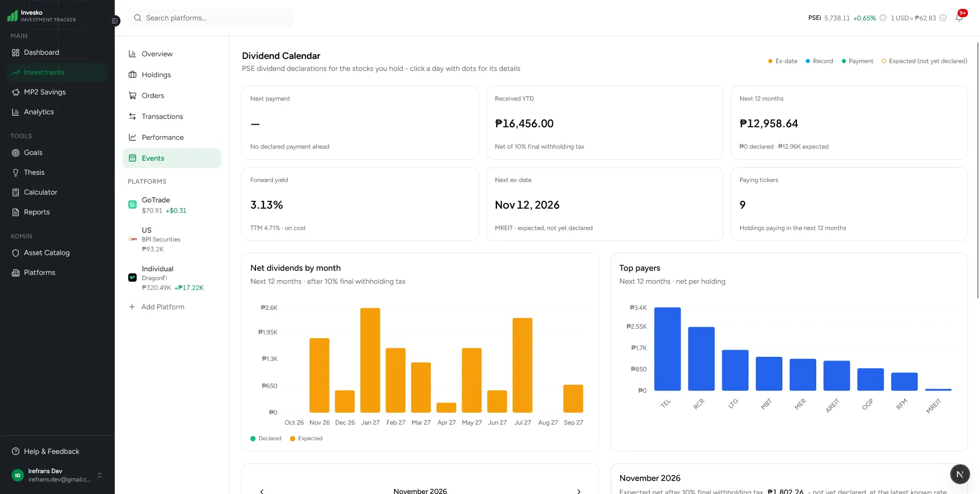The height and width of the screenshot is (494, 980).
Task: Click the Jan 27 dividend bar
Action: (x=370, y=360)
